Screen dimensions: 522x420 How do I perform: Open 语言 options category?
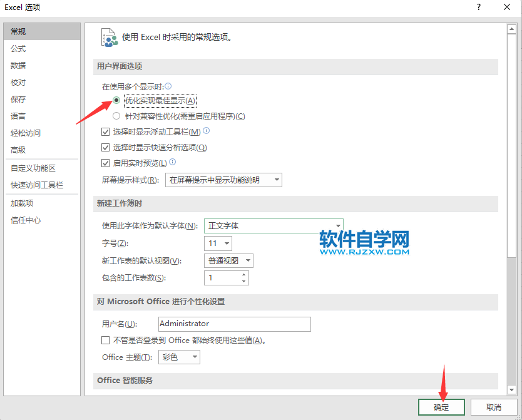point(42,116)
